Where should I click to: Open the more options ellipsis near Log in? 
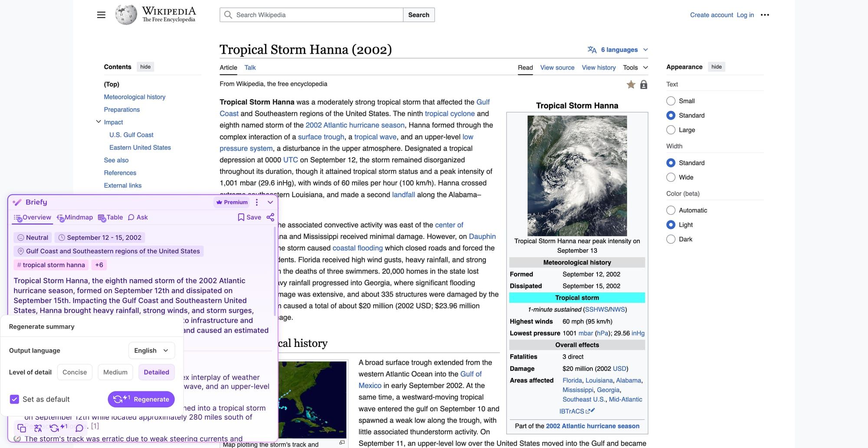click(765, 15)
